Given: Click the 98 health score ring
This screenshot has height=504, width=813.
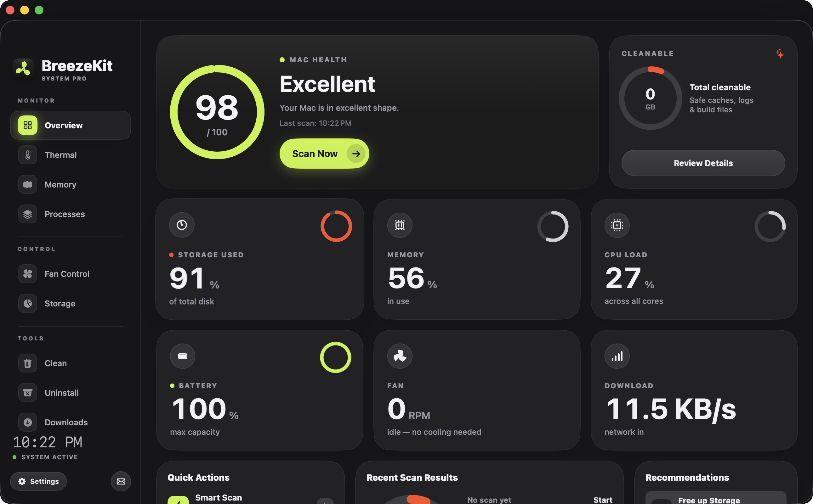Looking at the screenshot, I should click(x=217, y=112).
